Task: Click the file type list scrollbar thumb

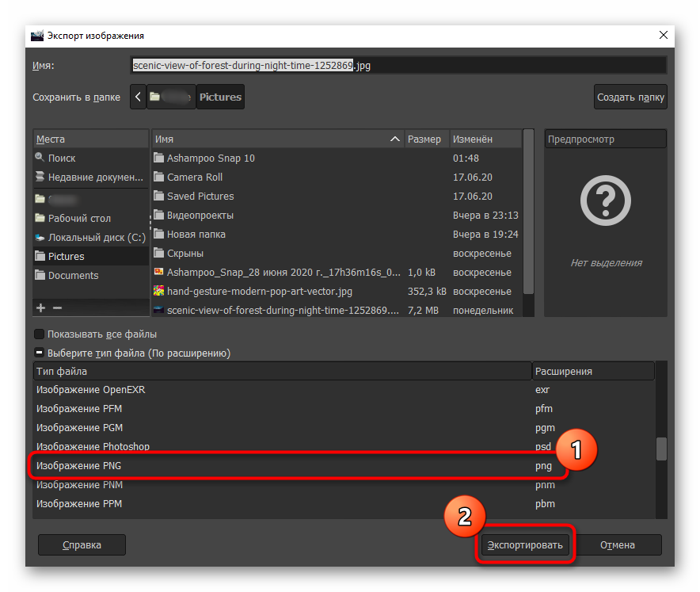Action: pyautogui.click(x=661, y=449)
